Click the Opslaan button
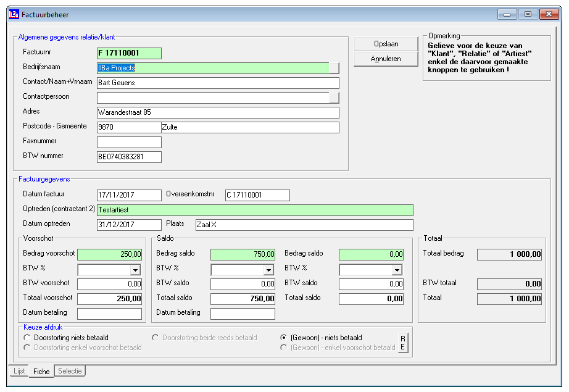569x392 pixels. point(386,44)
